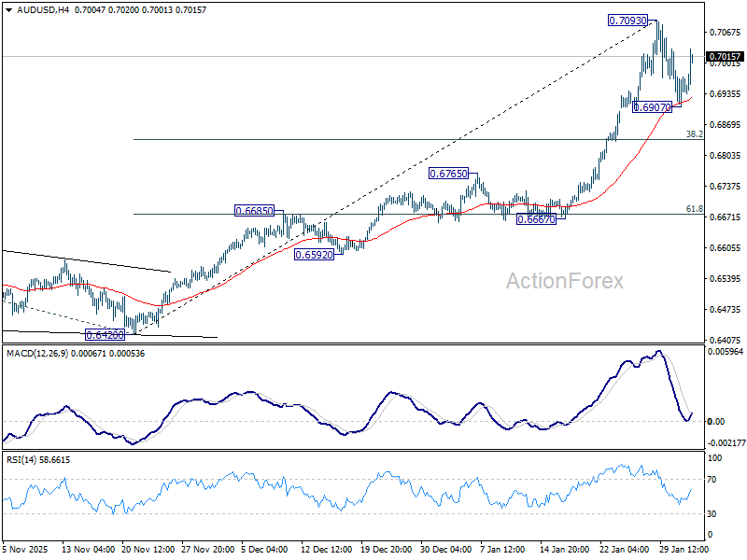
Task: Click the 0.70675 price axis value
Action: point(726,33)
